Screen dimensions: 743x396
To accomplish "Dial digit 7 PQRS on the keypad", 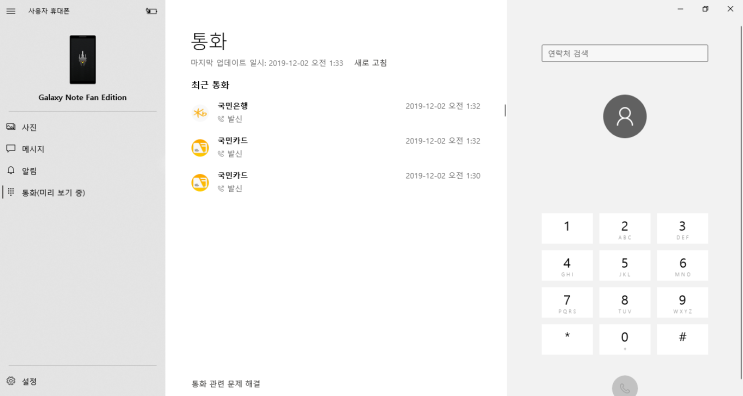I will (567, 302).
